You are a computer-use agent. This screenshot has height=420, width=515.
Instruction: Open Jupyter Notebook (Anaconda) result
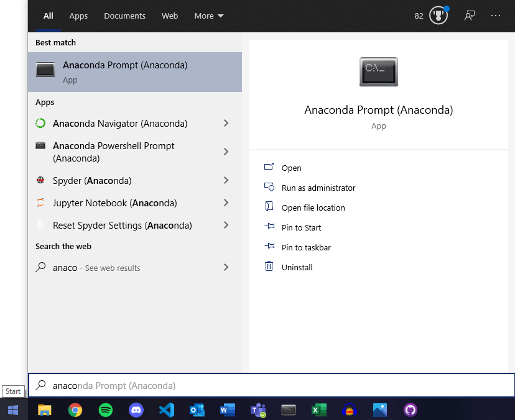coord(135,203)
